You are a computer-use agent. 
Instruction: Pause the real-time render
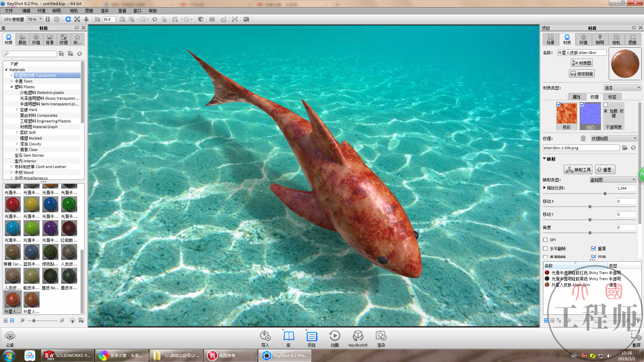48,19
